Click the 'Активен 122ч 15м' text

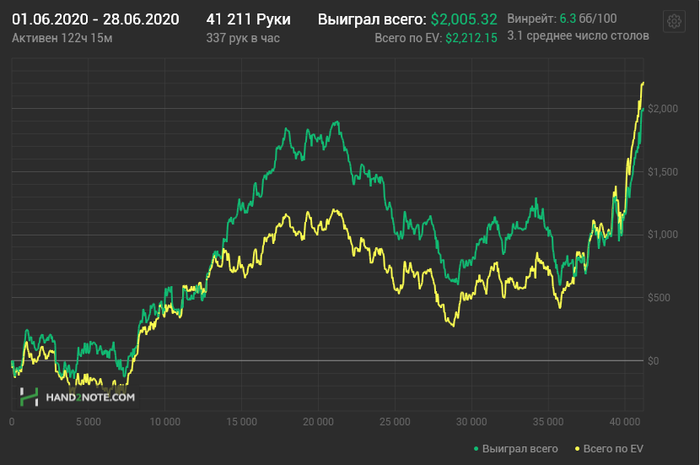[62, 38]
